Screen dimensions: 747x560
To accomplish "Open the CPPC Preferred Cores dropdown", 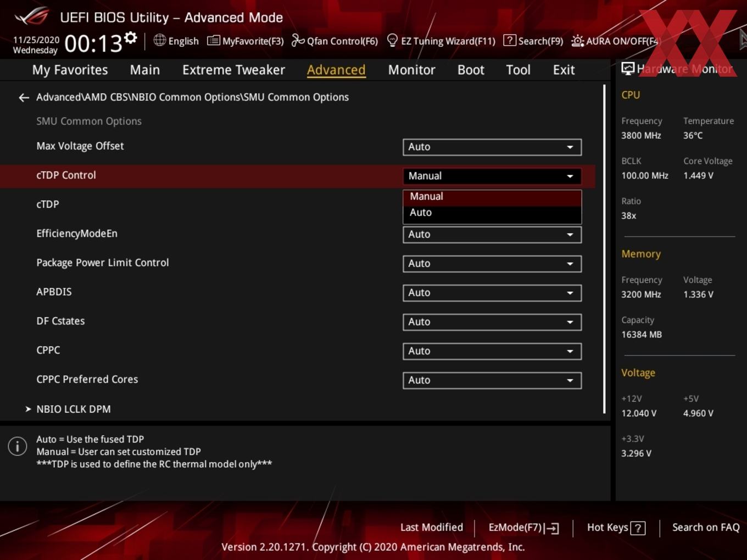I will coord(492,380).
